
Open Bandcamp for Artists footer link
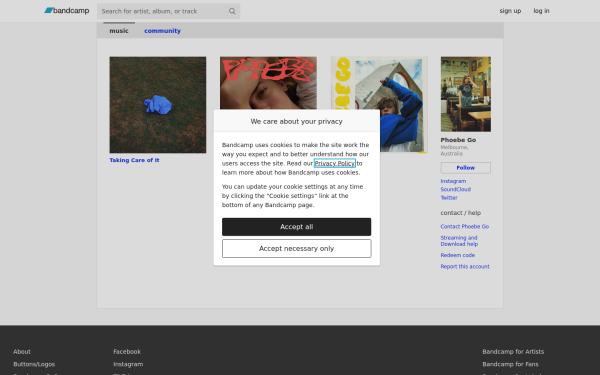click(x=513, y=352)
